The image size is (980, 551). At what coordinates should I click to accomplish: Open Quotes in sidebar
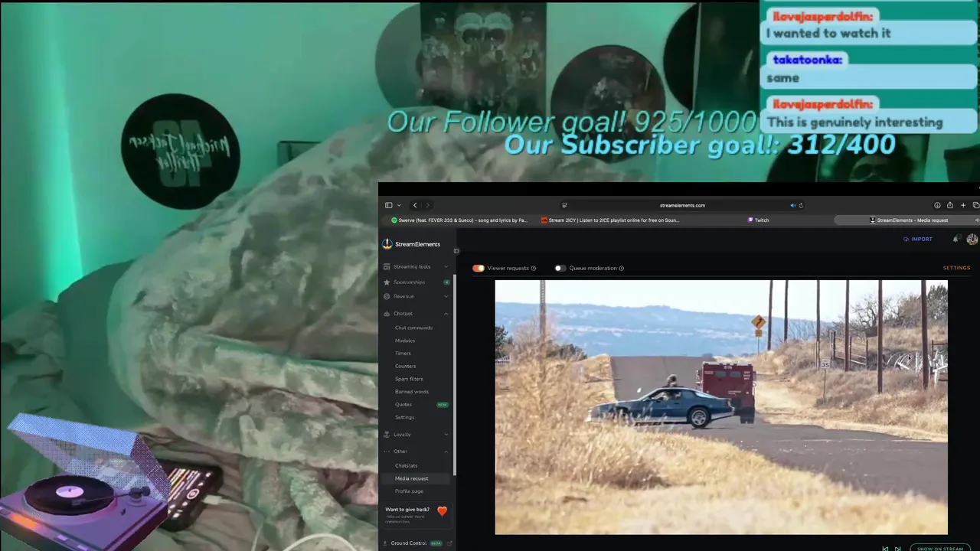coord(403,404)
